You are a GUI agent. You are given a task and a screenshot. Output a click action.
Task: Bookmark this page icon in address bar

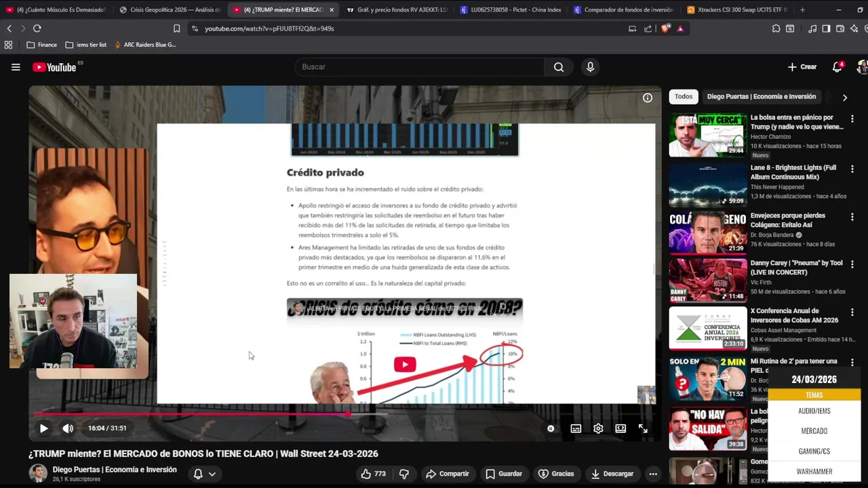pyautogui.click(x=176, y=28)
